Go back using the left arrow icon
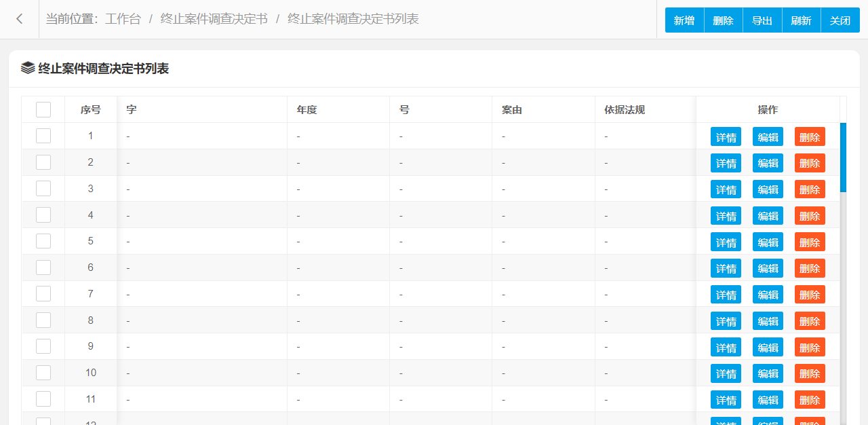 pyautogui.click(x=20, y=19)
